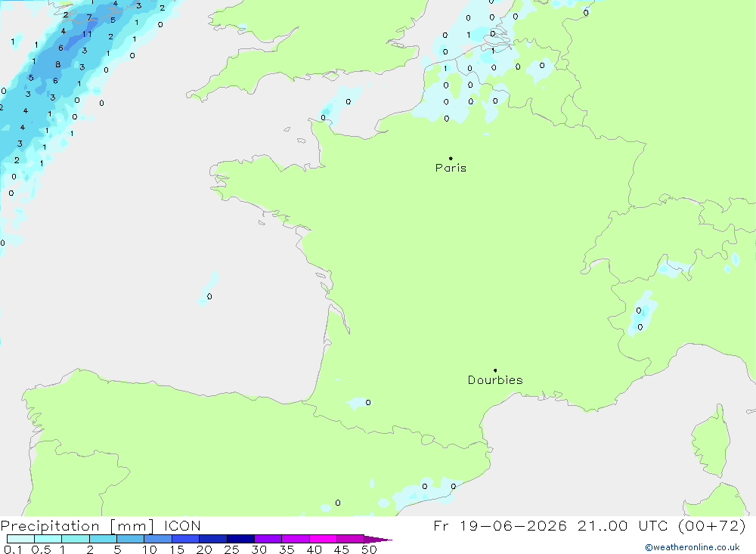Click the forecast date 'Fr 19-06-2026'
This screenshot has width=756, height=554.
pyautogui.click(x=500, y=525)
